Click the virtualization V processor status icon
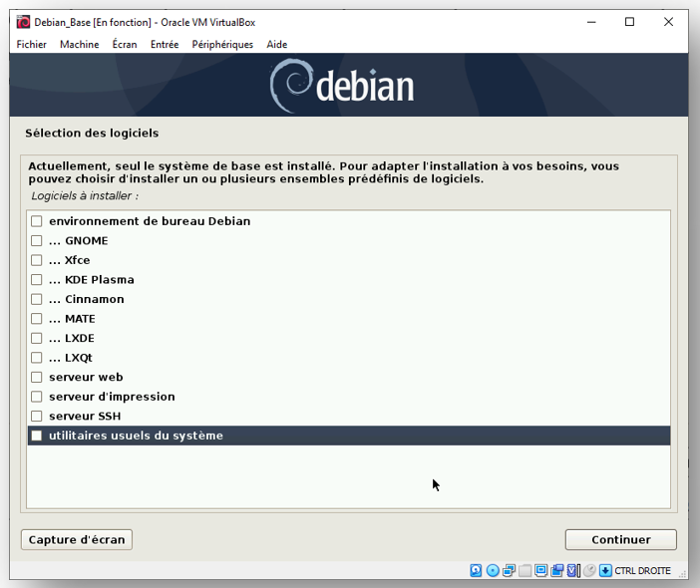The width and height of the screenshot is (700, 588). 573,571
